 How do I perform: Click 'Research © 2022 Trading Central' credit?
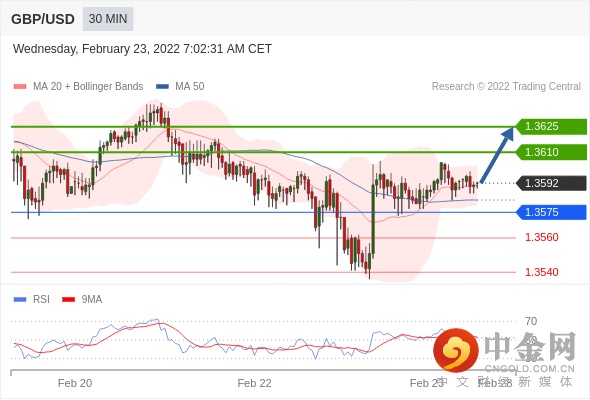(x=506, y=87)
